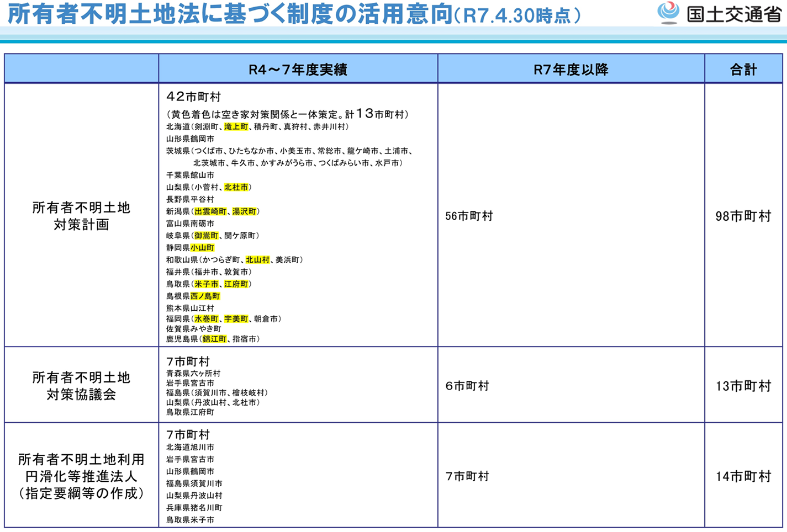Screen dimensions: 787x532
Task: Click the 42市町村 heading text
Action: pos(193,97)
